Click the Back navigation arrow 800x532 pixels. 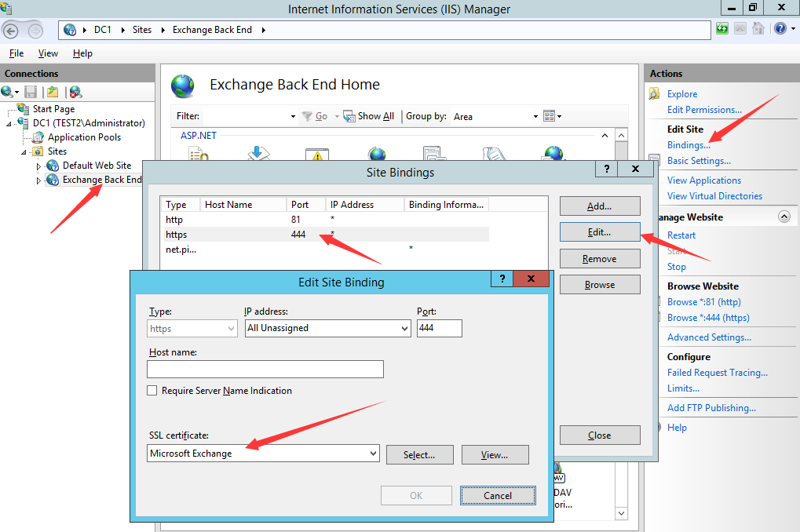pyautogui.click(x=11, y=31)
